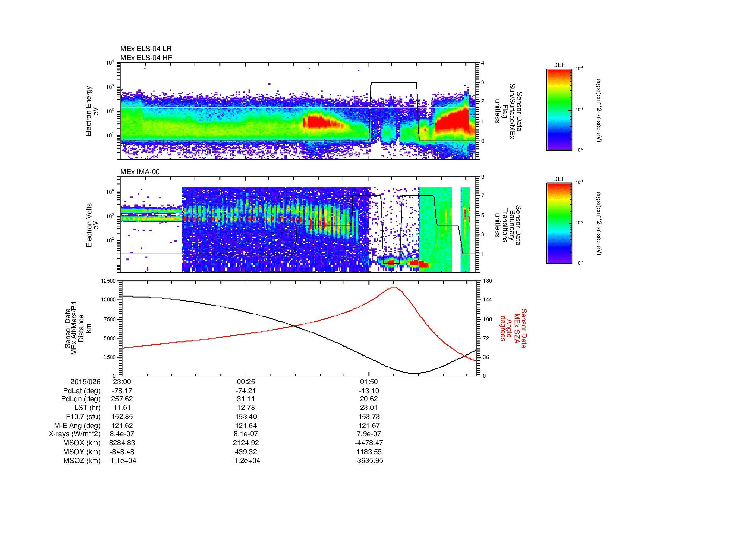Click the PdLon value '20.62'

coord(369,399)
